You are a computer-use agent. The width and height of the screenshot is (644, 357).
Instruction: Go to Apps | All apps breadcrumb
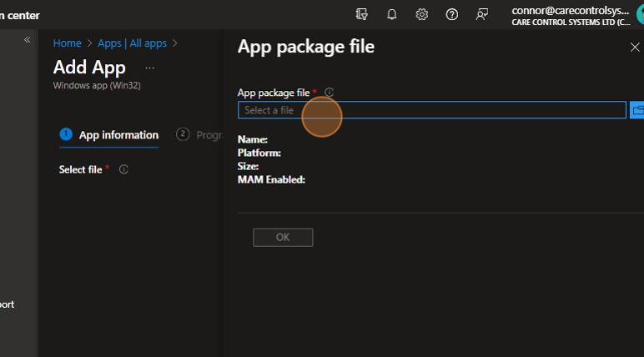pyautogui.click(x=132, y=43)
